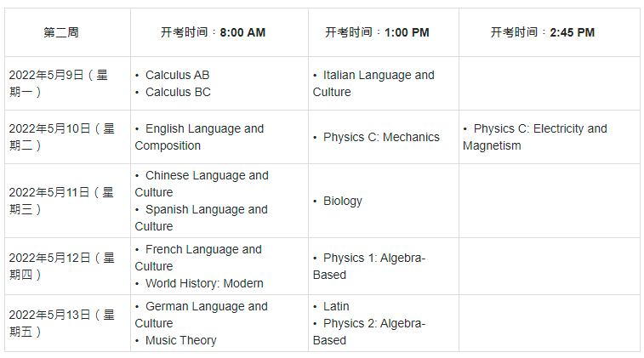Select the Latin exam entry
The image size is (644, 358).
[336, 306]
